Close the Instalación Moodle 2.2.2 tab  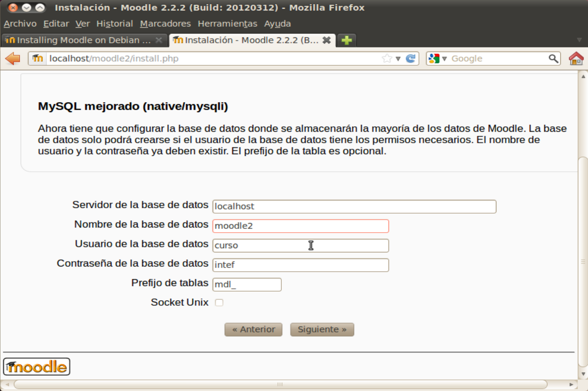tap(326, 41)
